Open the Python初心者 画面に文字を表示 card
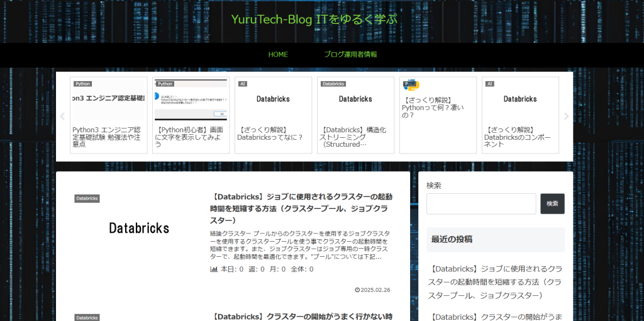This screenshot has width=644, height=321. [x=191, y=115]
